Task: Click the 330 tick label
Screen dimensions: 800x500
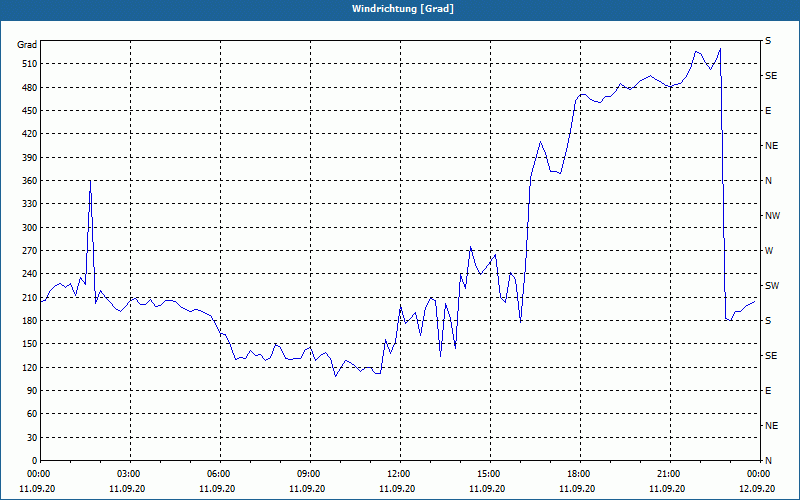Action: point(29,204)
